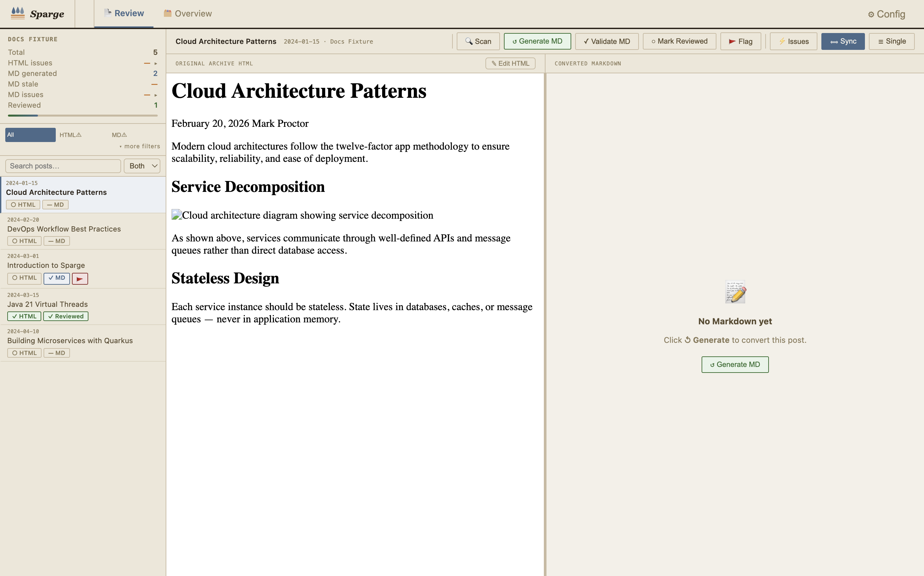The image size is (924, 576).
Task: Open Introduction to Sparge post
Action: 83,269
